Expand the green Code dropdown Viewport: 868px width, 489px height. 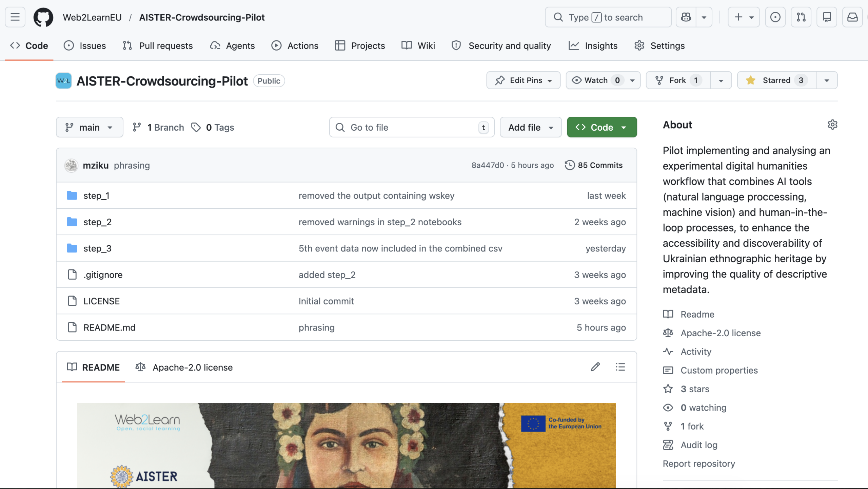tap(601, 127)
